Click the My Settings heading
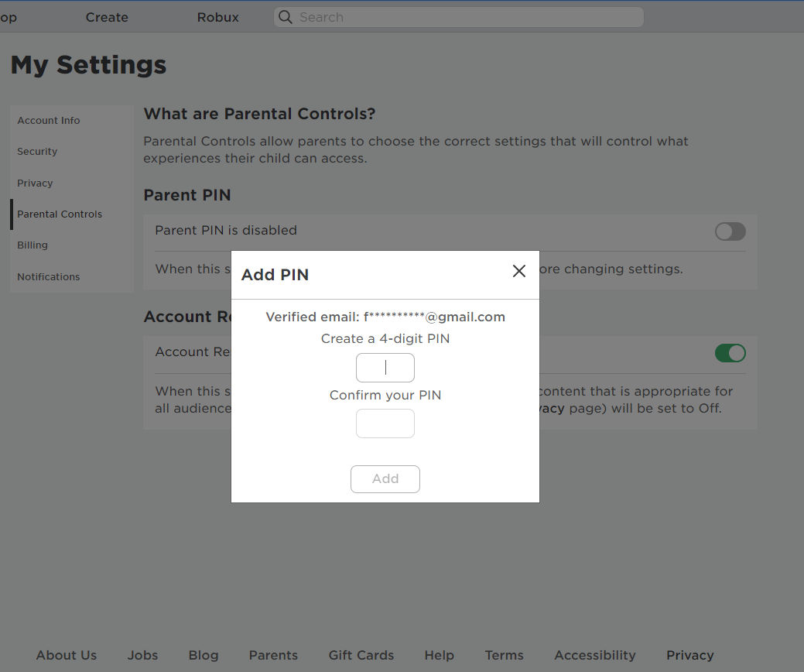804x672 pixels. coord(88,64)
